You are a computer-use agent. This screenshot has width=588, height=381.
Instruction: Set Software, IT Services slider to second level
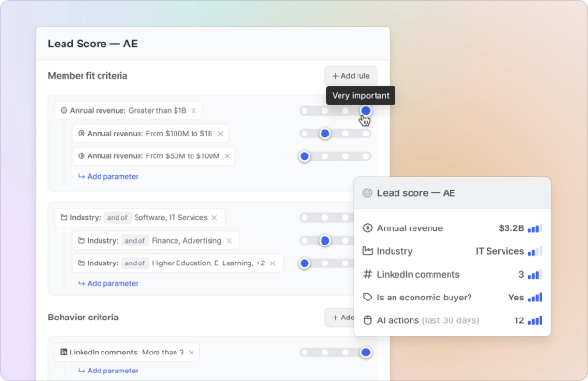[x=325, y=218]
